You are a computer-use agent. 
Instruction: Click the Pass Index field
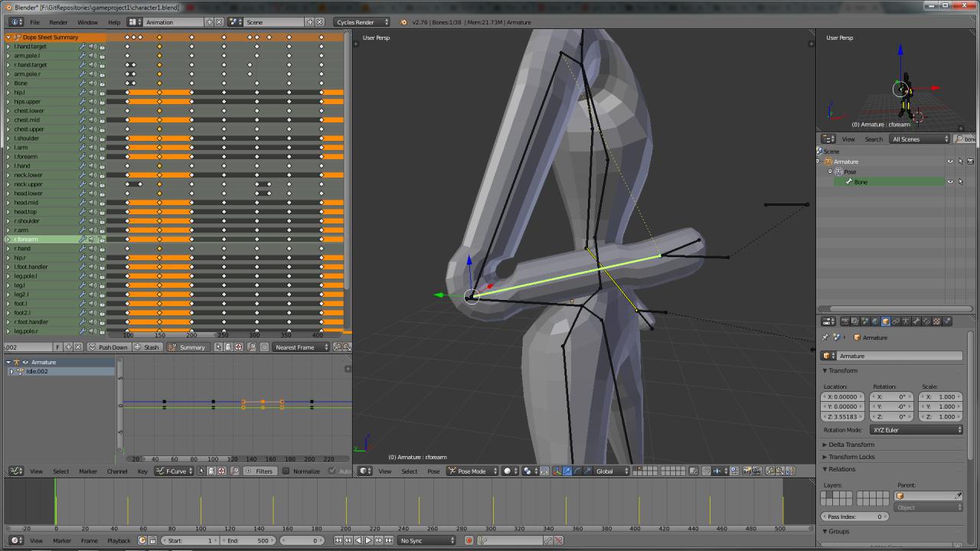pyautogui.click(x=854, y=517)
